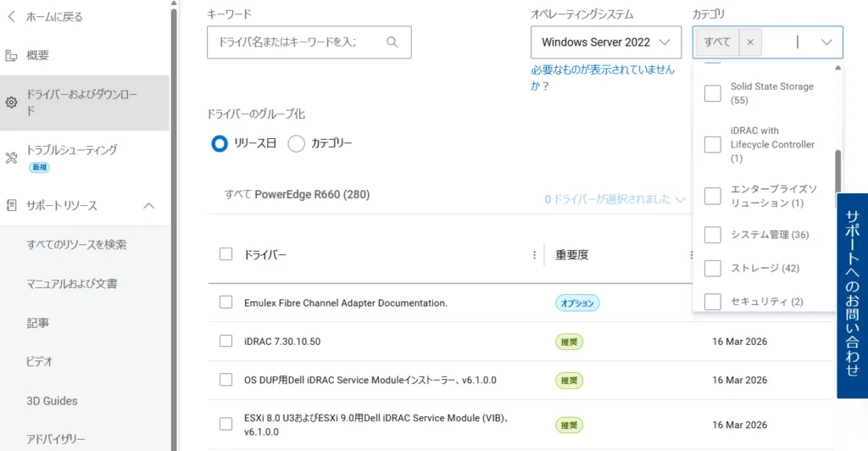868x451 pixels.
Task: Click the gear icon for ドライバーおよびダウンロード
Action: [12, 103]
